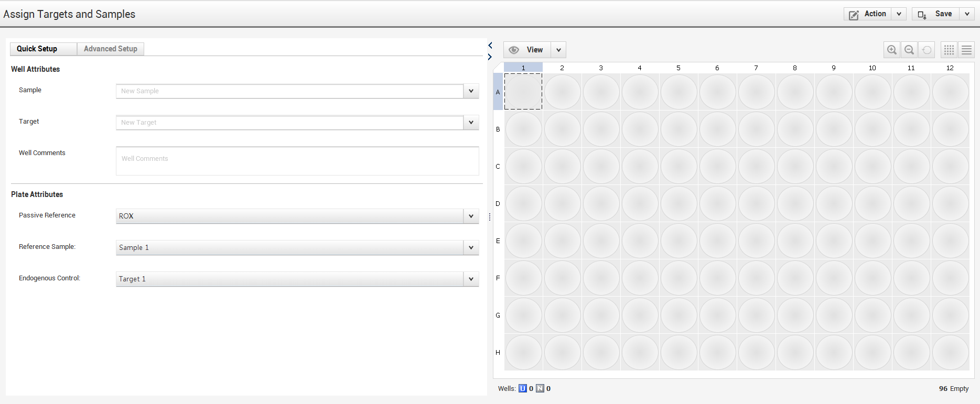The width and height of the screenshot is (980, 404).
Task: Expand the Save button dropdown arrow
Action: click(x=967, y=14)
